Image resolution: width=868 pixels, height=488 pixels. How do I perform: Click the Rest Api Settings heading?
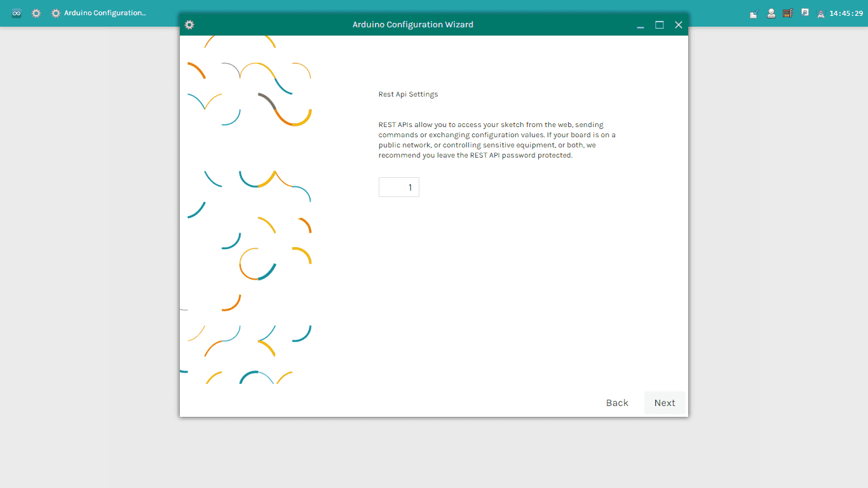408,94
